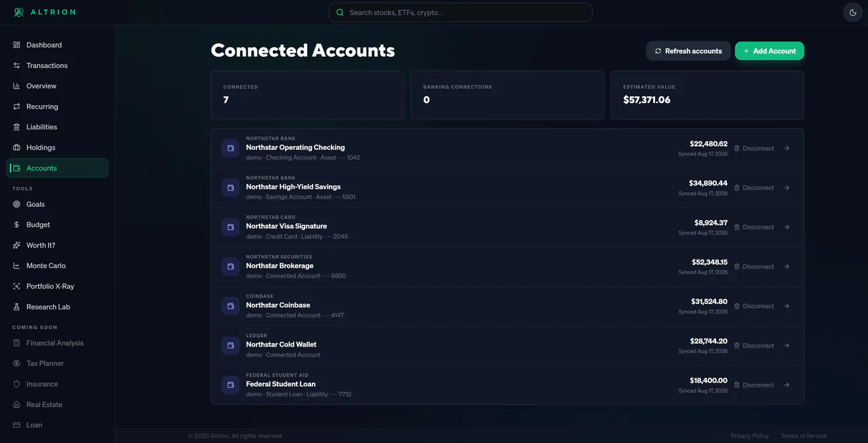
Task: Open Dashboard in the sidebar
Action: point(58,45)
